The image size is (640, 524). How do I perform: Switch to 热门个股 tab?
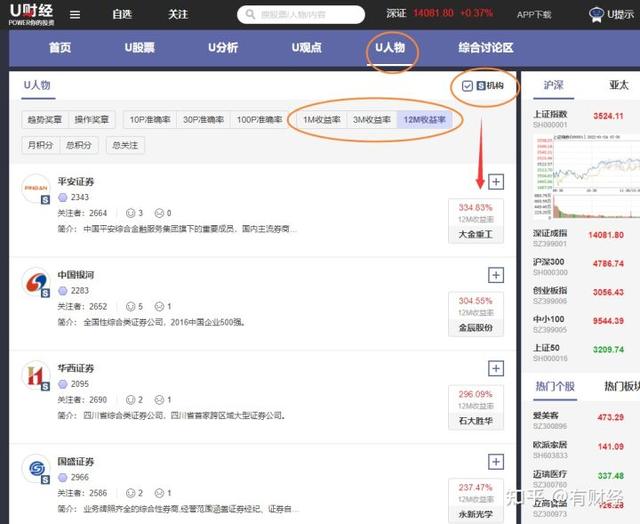click(555, 386)
